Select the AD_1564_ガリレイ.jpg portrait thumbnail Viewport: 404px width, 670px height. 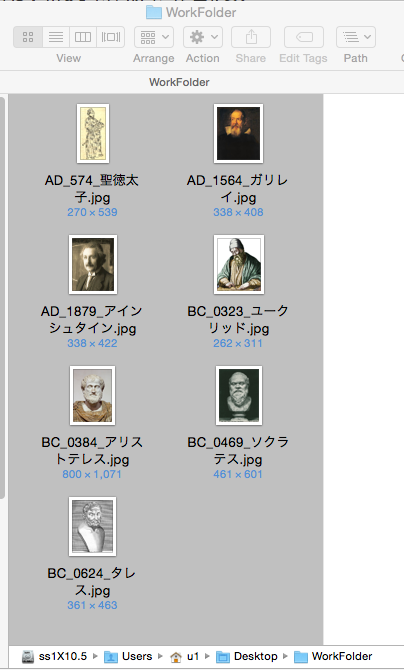click(x=238, y=134)
